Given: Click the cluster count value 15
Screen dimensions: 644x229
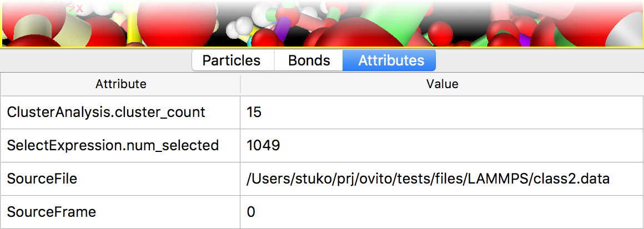Looking at the screenshot, I should tap(254, 113).
